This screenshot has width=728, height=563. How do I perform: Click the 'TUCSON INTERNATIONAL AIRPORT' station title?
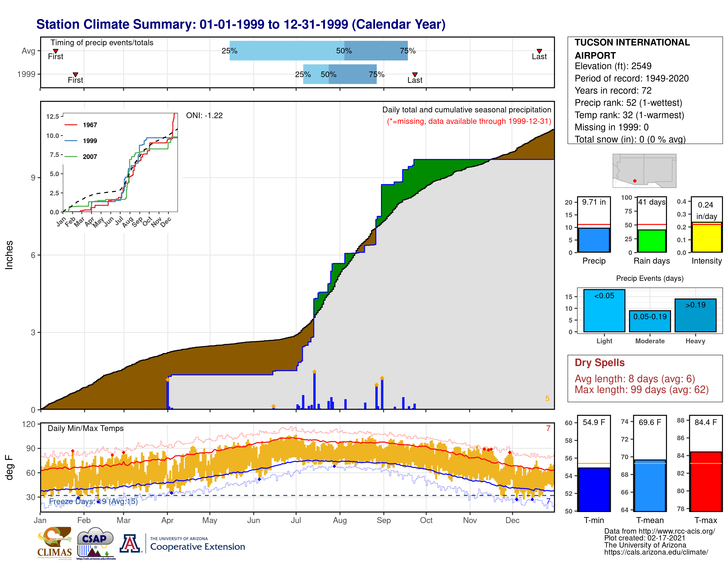pos(632,49)
